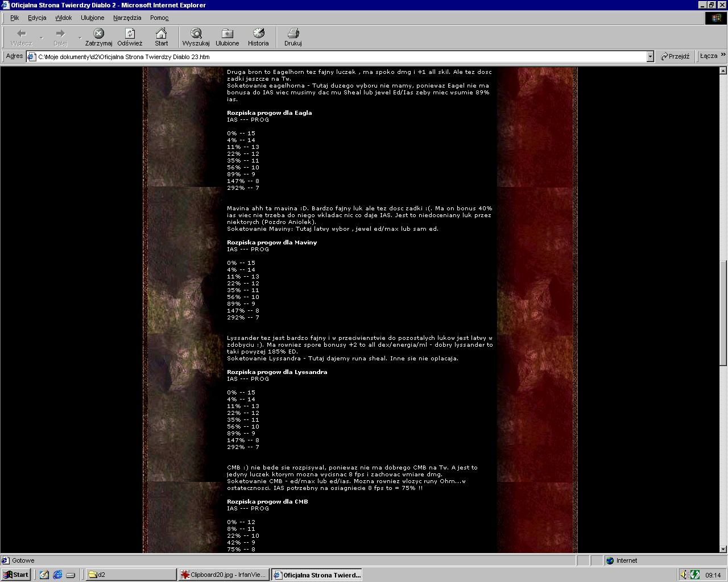This screenshot has height=582, width=728.
Task: Expand the address bar dropdown arrow
Action: 650,57
